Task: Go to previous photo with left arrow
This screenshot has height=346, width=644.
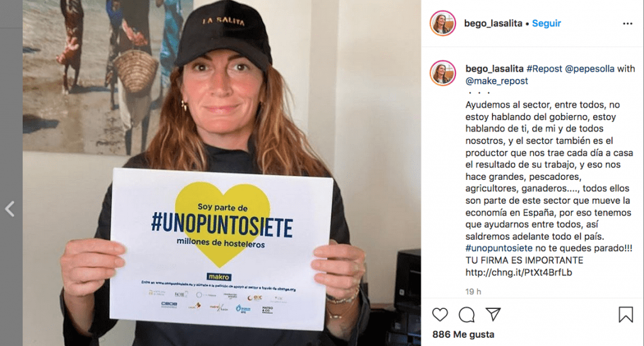Action: coord(10,209)
